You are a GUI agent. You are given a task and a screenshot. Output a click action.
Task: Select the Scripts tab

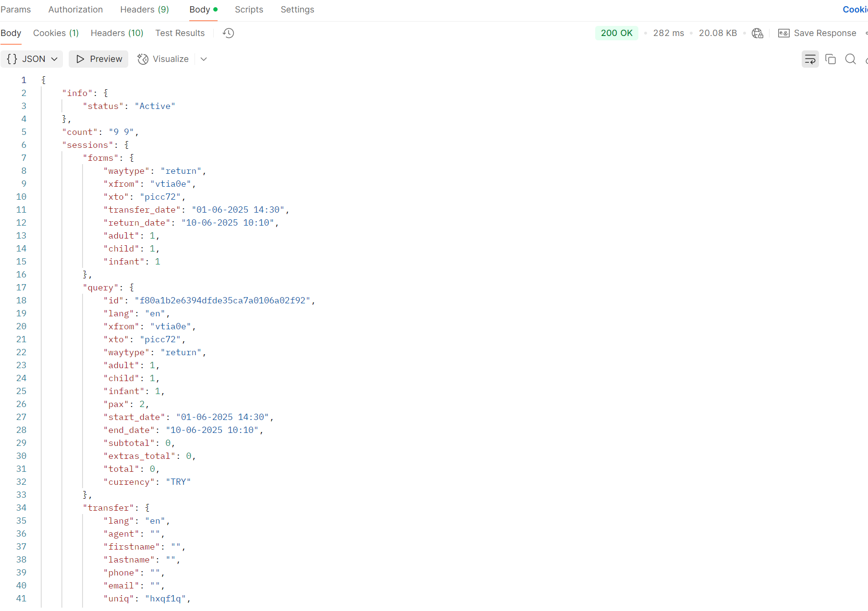pyautogui.click(x=249, y=10)
